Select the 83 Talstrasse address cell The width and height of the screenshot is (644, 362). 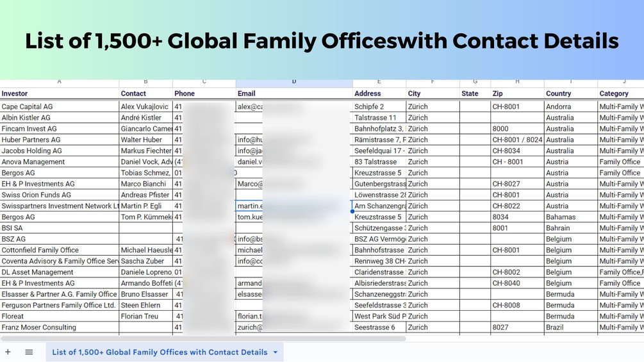379,162
